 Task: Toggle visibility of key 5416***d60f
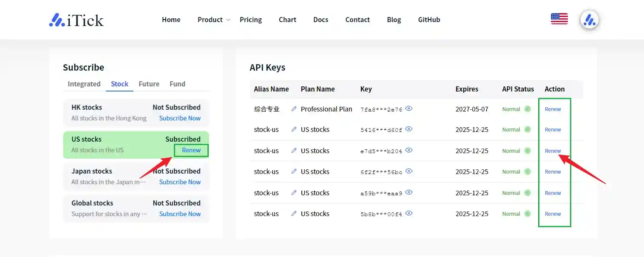[409, 129]
